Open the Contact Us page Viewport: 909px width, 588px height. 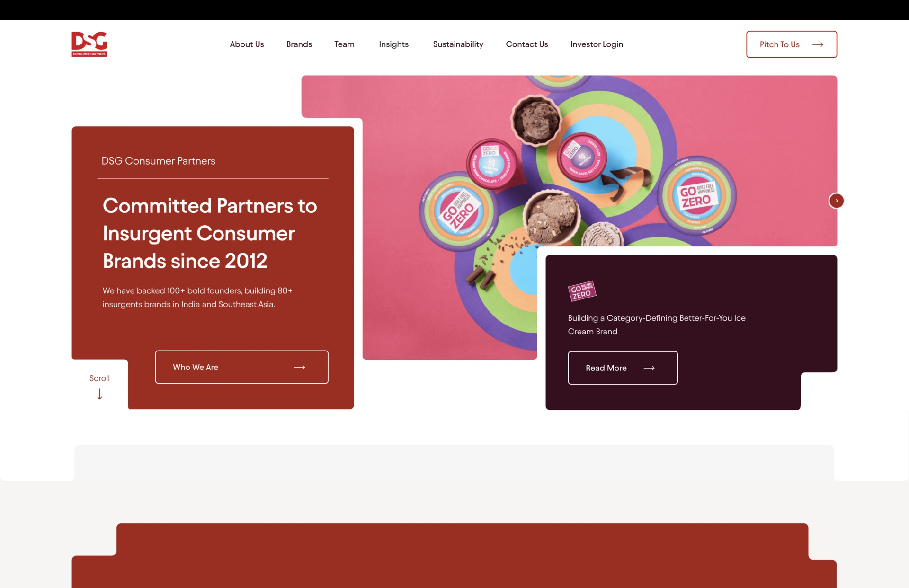526,44
